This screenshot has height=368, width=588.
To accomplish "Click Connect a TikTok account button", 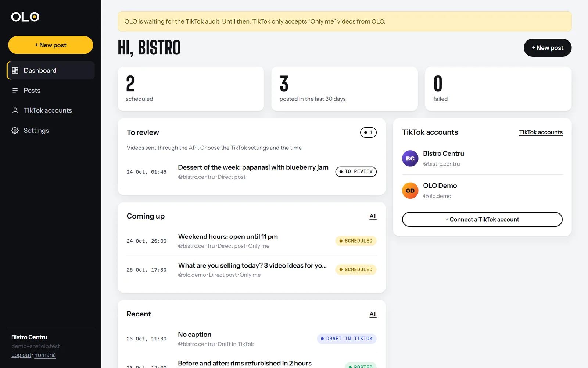I will click(x=482, y=219).
